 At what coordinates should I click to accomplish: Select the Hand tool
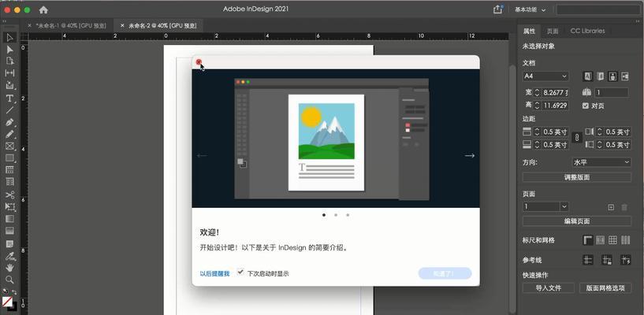pyautogui.click(x=10, y=268)
